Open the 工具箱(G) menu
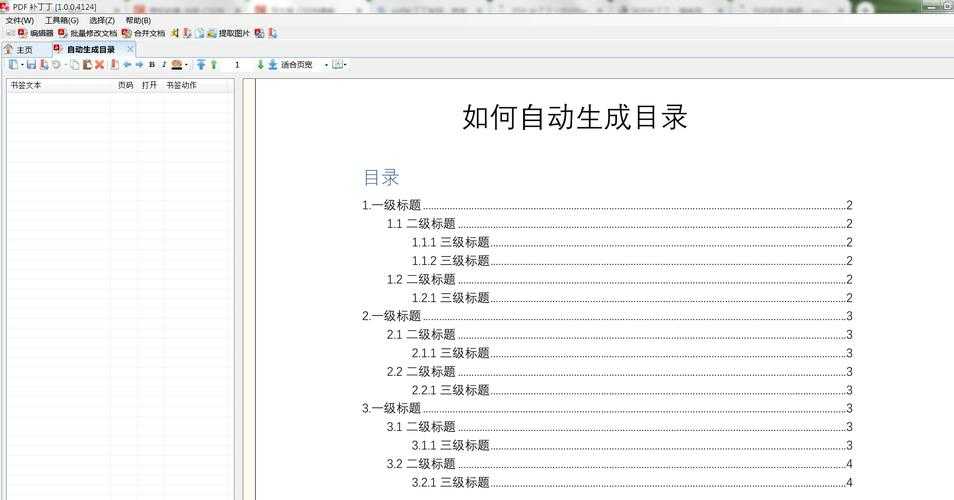 click(61, 21)
